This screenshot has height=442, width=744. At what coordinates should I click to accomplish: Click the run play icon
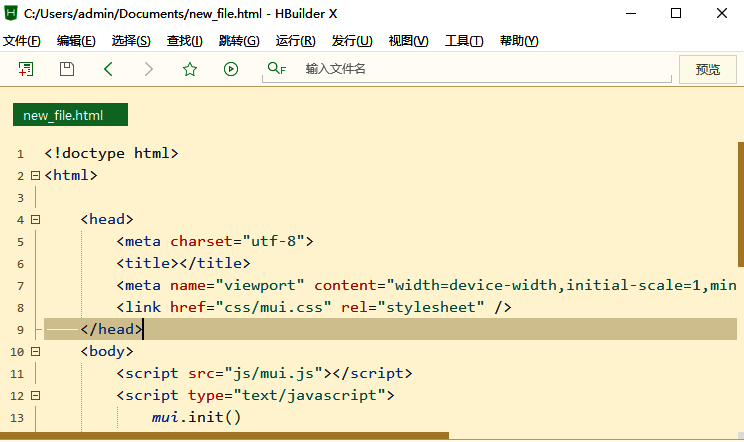pos(231,69)
